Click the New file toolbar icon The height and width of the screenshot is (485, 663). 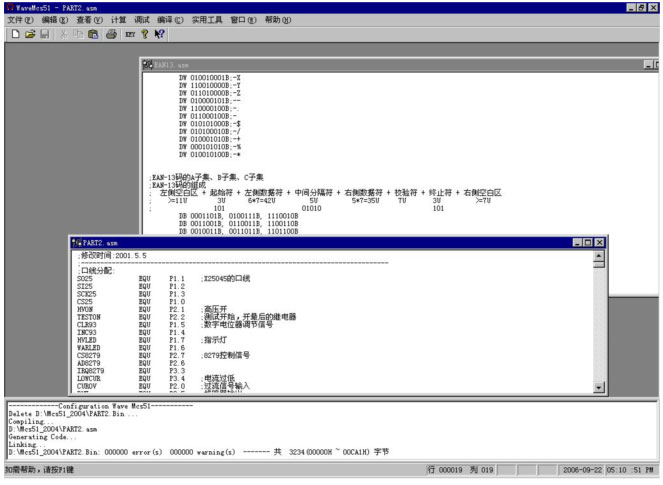coord(15,33)
